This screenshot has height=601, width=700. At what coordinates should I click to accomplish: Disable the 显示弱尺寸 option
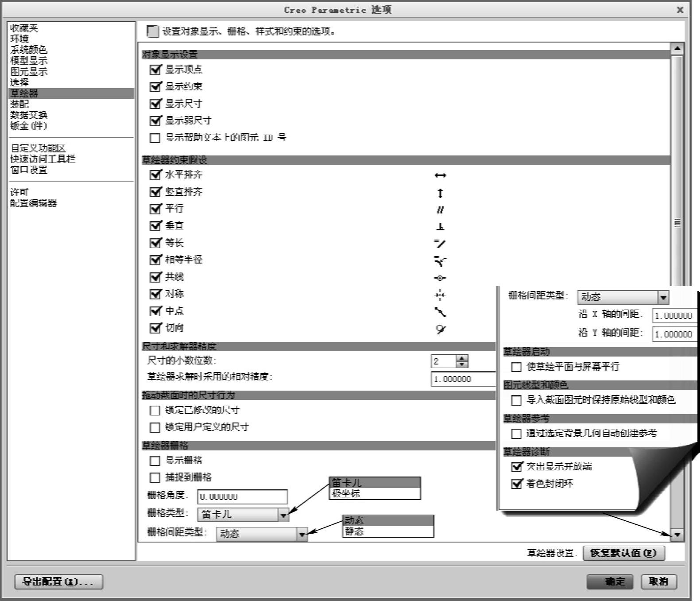point(155,120)
